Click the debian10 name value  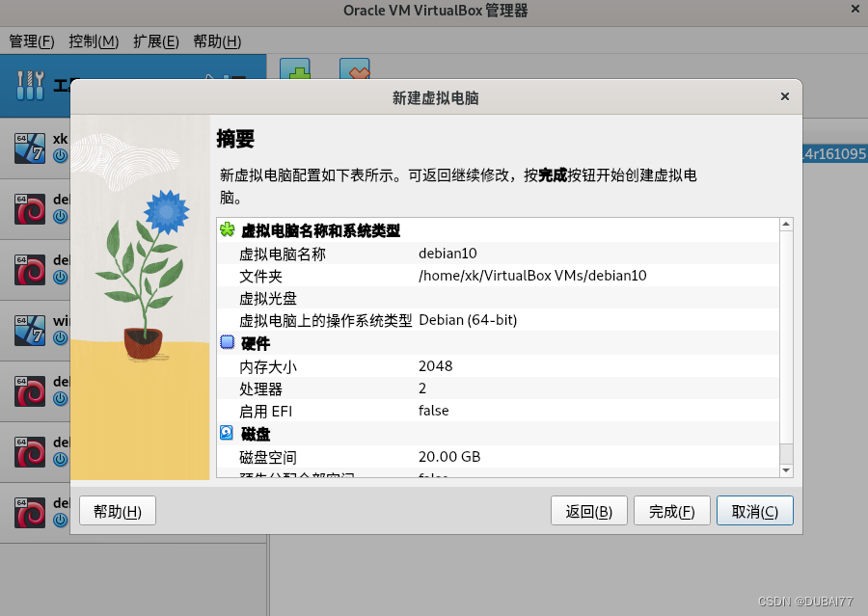(448, 254)
